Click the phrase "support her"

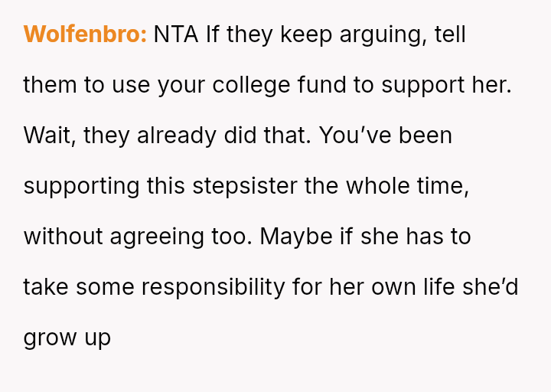click(x=446, y=85)
